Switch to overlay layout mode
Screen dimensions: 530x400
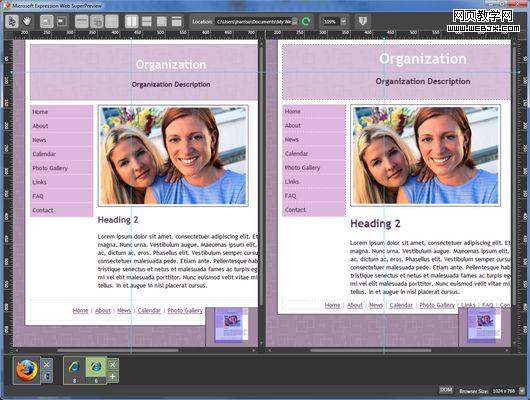click(x=162, y=22)
